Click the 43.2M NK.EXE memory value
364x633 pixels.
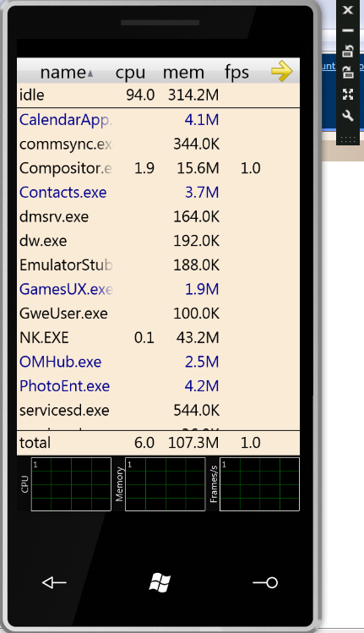[198, 338]
